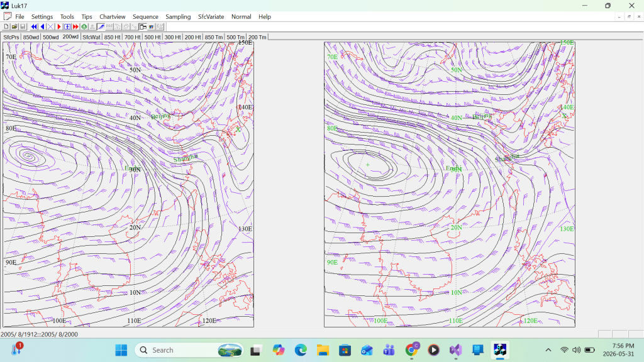
Task: Open Google Chrome from taskbar
Action: [x=411, y=350]
